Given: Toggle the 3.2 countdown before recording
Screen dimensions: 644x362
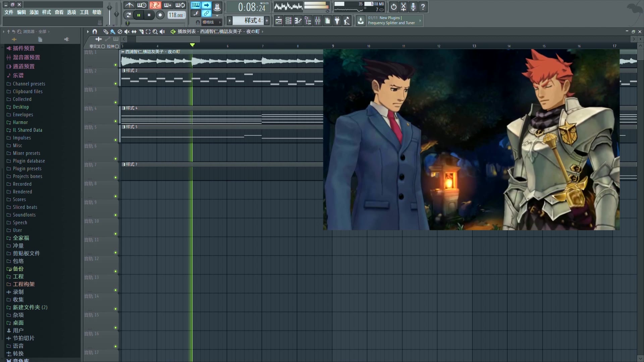Looking at the screenshot, I should coord(155,5).
